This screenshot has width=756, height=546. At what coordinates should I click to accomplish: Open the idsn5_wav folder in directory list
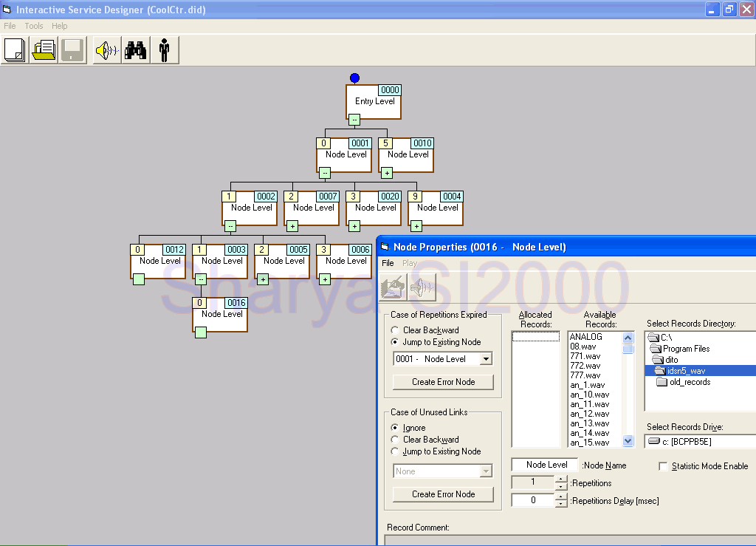[x=686, y=371]
